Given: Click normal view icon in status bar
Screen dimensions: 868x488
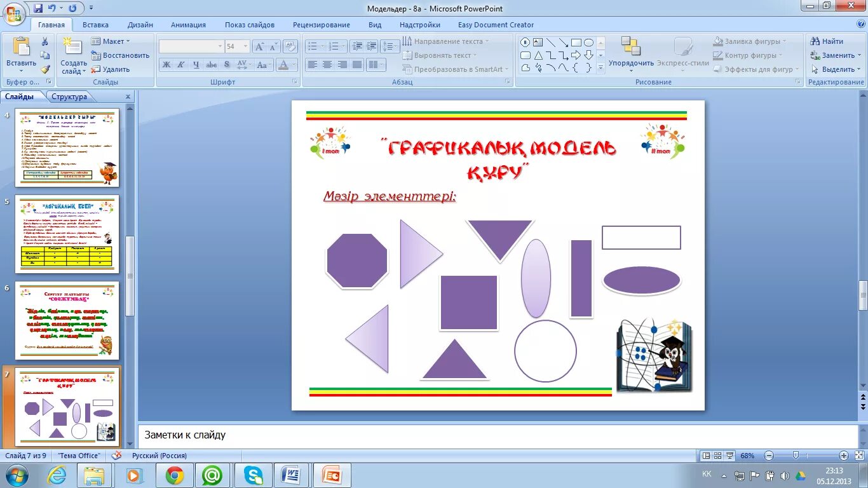Looking at the screenshot, I should [705, 456].
